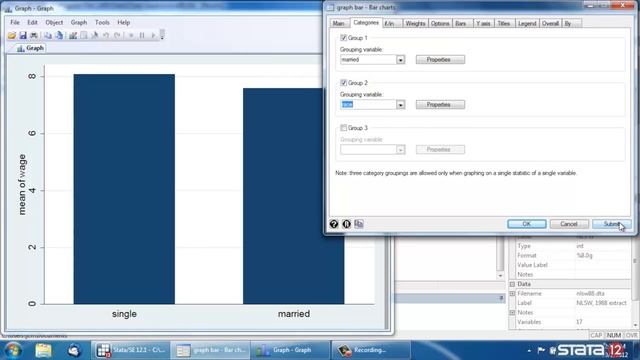Viewport: 640px width, 360px height.
Task: Copy the graph using toolbar icon
Action: click(48, 36)
